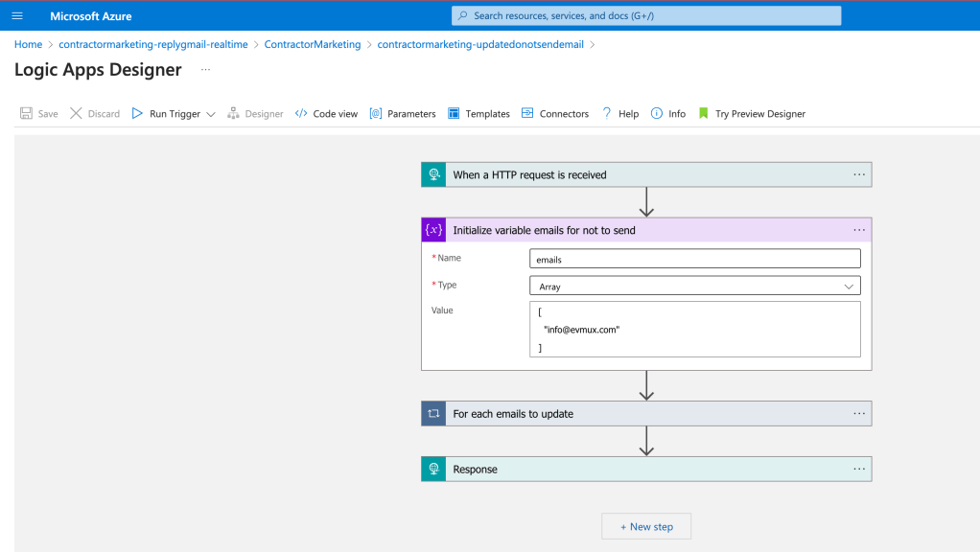Click arrow between For each and Response
The width and height of the screenshot is (980, 552).
pyautogui.click(x=646, y=441)
